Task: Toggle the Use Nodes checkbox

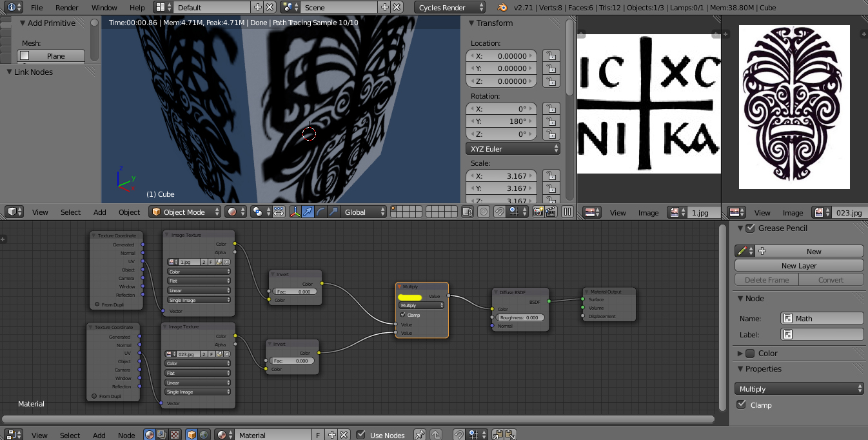Action: click(x=361, y=435)
